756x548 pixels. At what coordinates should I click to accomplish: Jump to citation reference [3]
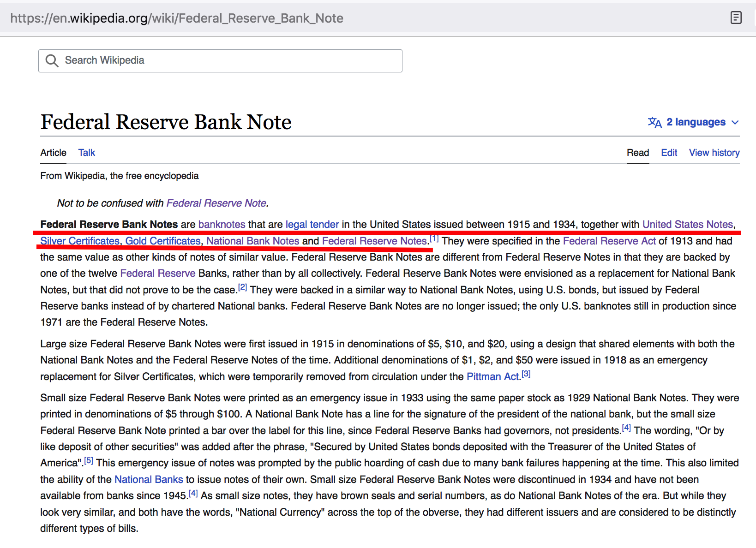526,374
